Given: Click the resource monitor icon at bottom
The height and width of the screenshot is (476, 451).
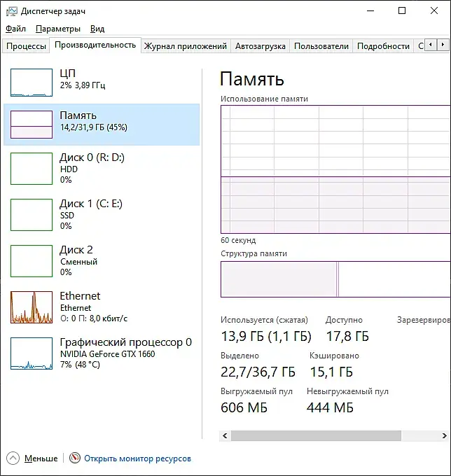Looking at the screenshot, I should pos(76,458).
